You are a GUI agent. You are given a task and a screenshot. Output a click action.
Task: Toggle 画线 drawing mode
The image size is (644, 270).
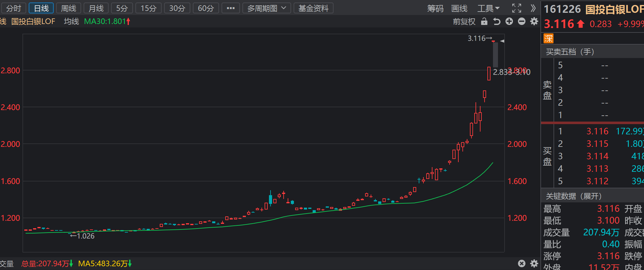tap(459, 8)
